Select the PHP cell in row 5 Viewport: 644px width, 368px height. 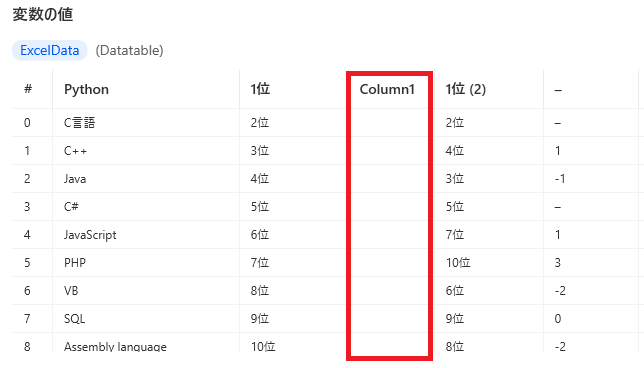[x=75, y=262]
